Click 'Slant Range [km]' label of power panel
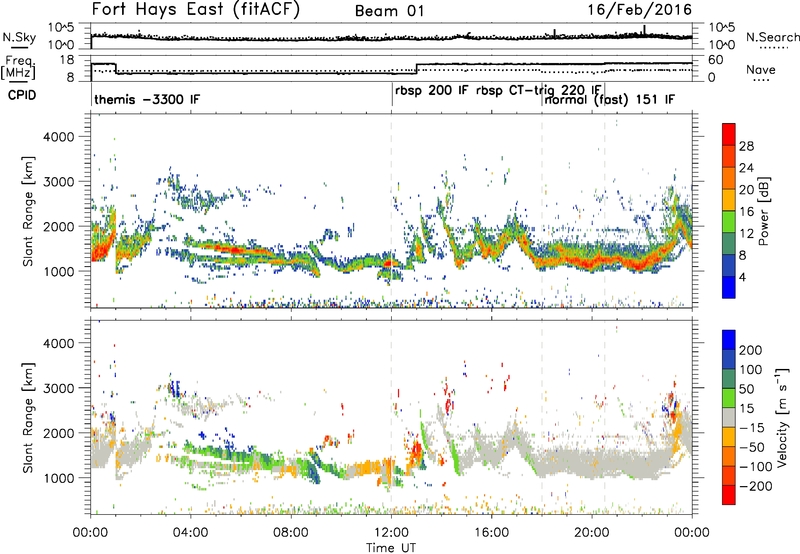The width and height of the screenshot is (800, 554). 29,211
